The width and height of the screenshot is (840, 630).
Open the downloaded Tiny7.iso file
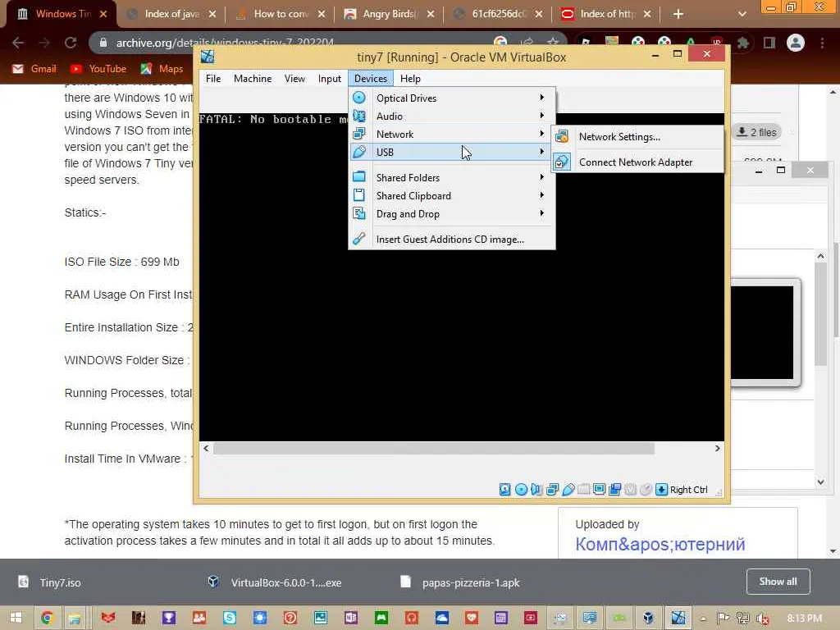pos(60,582)
